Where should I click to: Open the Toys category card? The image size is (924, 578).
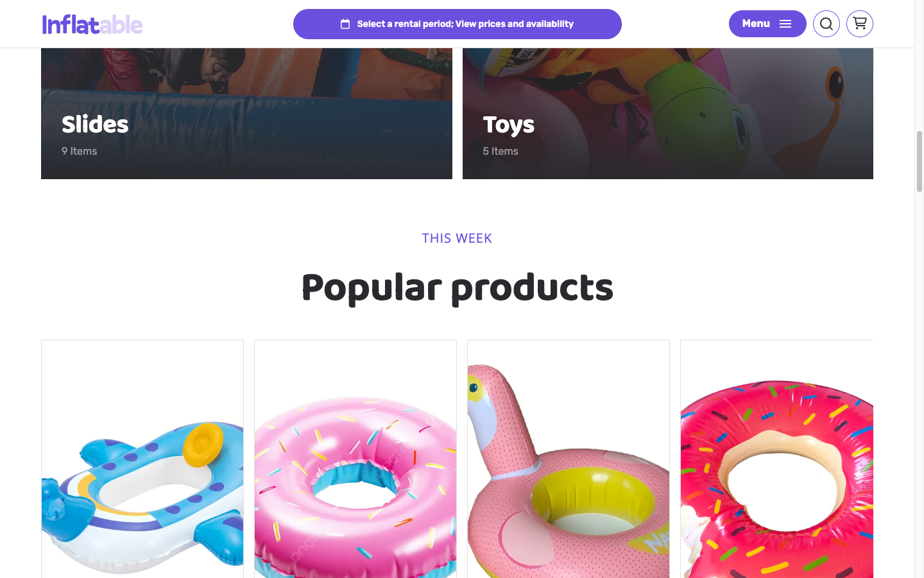[668, 114]
